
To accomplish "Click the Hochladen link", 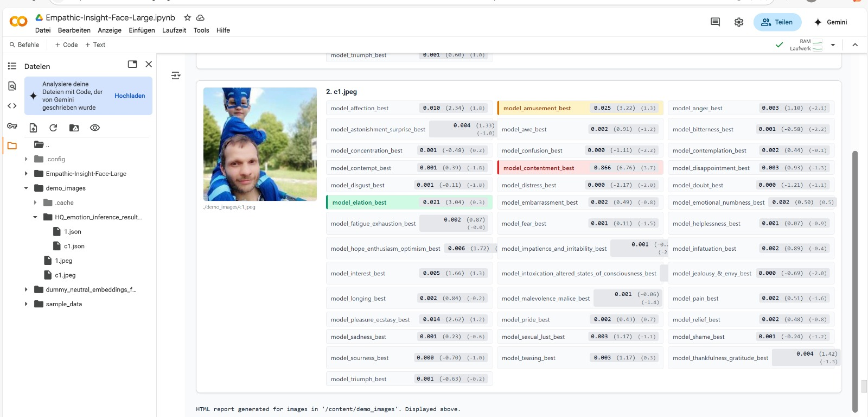I will [x=130, y=96].
